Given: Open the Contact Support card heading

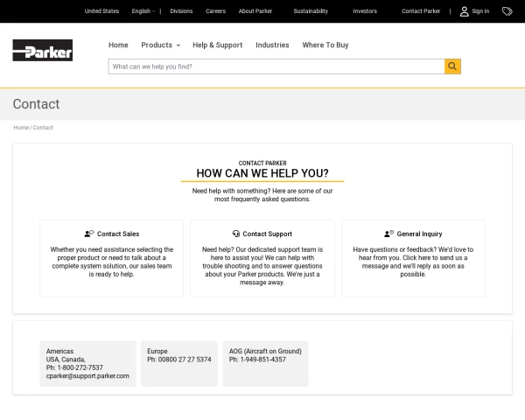Looking at the screenshot, I should click(267, 234).
